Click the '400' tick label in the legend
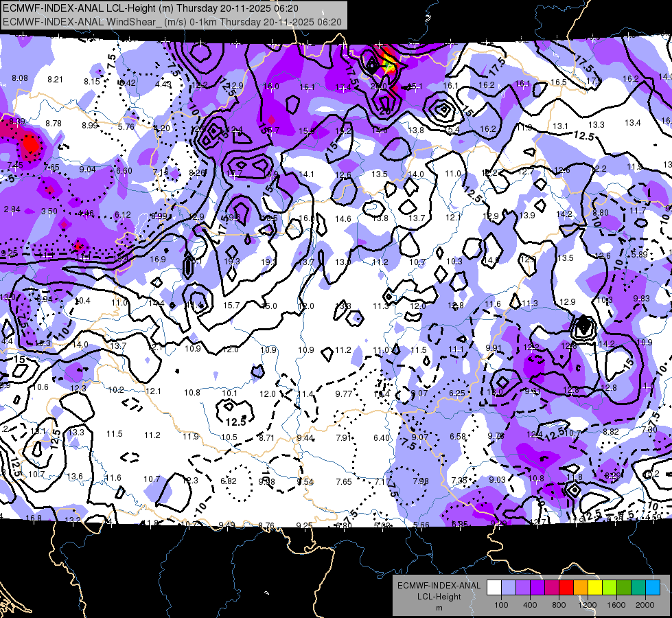This screenshot has height=618, width=672. [x=530, y=605]
